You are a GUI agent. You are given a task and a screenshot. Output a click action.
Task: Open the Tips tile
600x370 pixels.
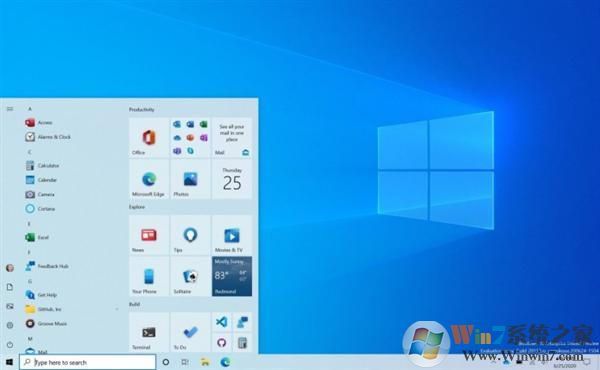pos(190,235)
